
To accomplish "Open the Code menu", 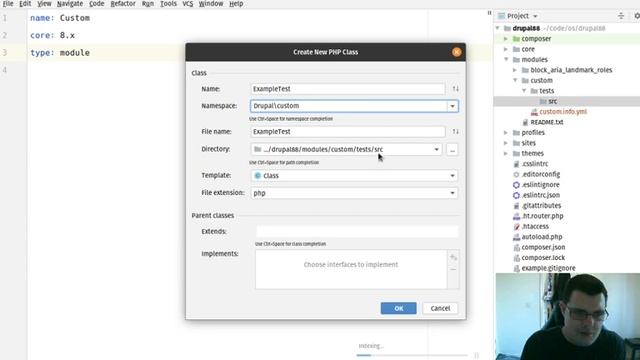I will [x=96, y=4].
